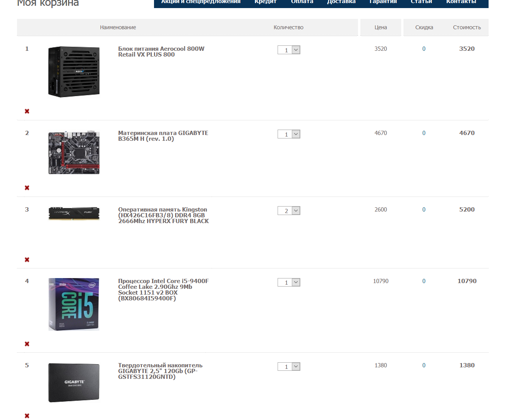View the Intel Core i5 box image
The height and width of the screenshot is (420, 524).
coord(74,304)
